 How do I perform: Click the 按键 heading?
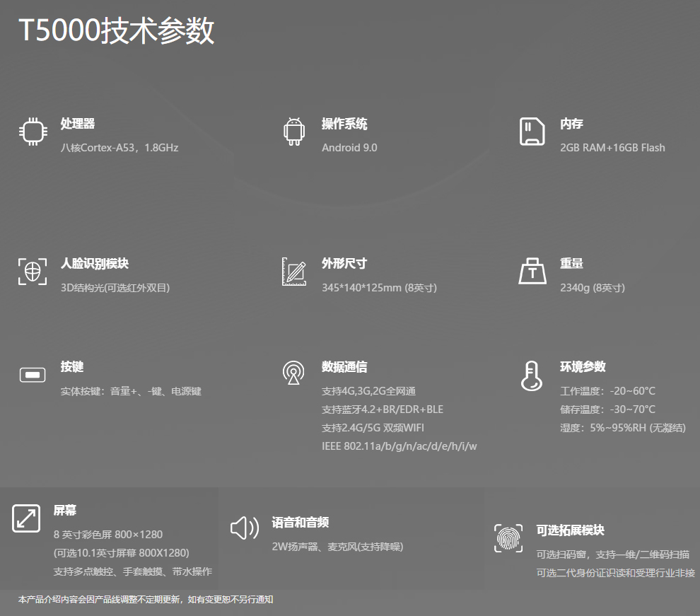(x=72, y=366)
